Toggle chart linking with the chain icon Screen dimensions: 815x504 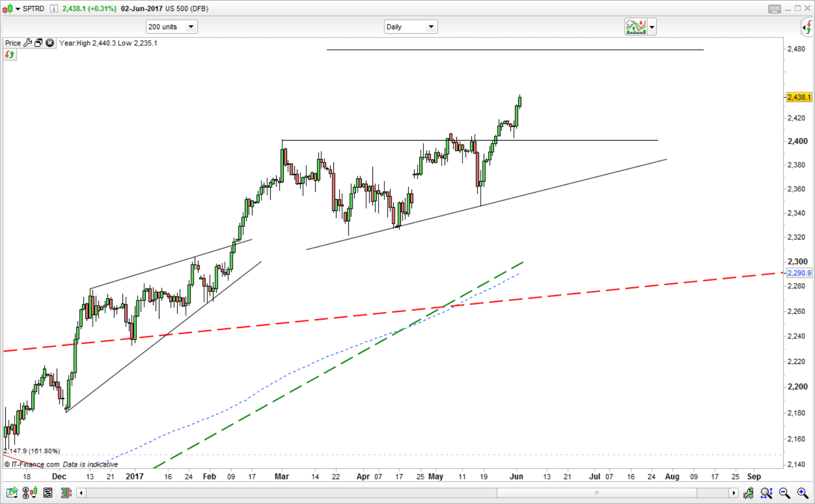coord(24,493)
